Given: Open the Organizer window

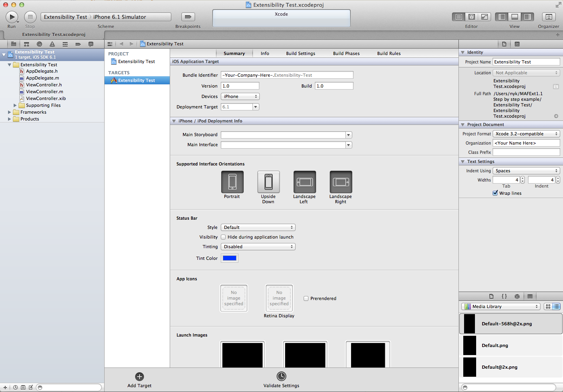Looking at the screenshot, I should pos(549,17).
